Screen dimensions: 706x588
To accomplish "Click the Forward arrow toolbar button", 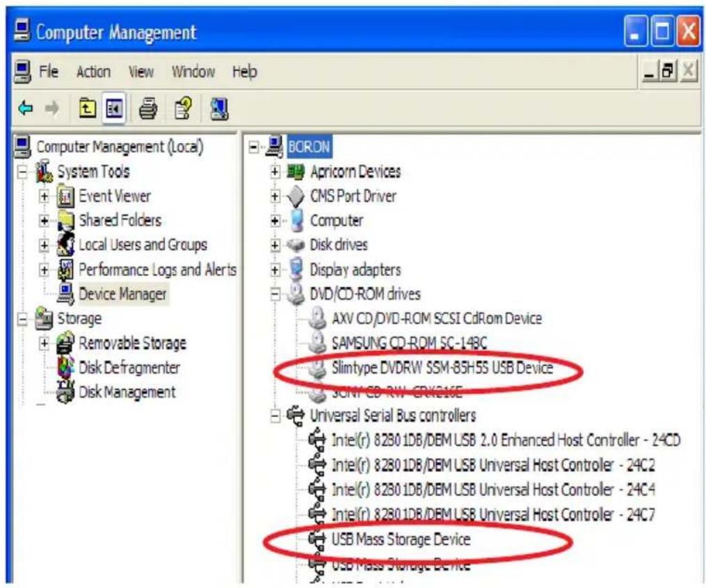I will tap(51, 108).
